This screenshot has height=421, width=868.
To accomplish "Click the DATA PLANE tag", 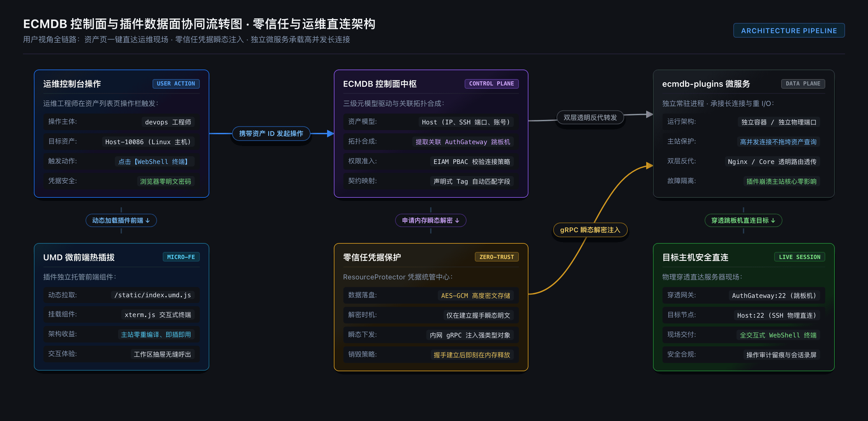I will tap(803, 84).
